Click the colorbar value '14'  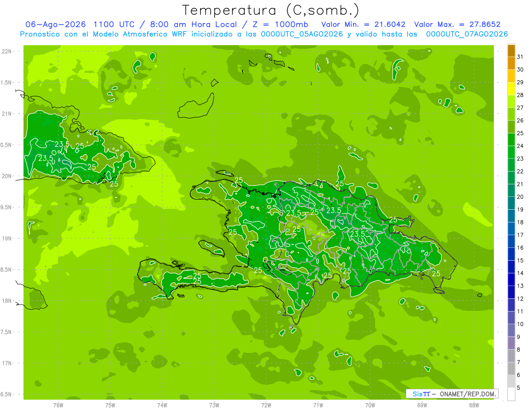[x=520, y=273]
